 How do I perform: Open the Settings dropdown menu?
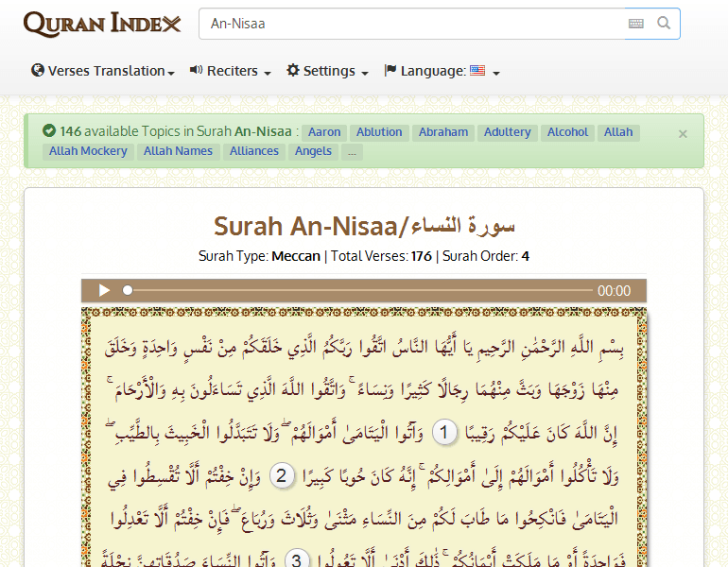[x=327, y=71]
